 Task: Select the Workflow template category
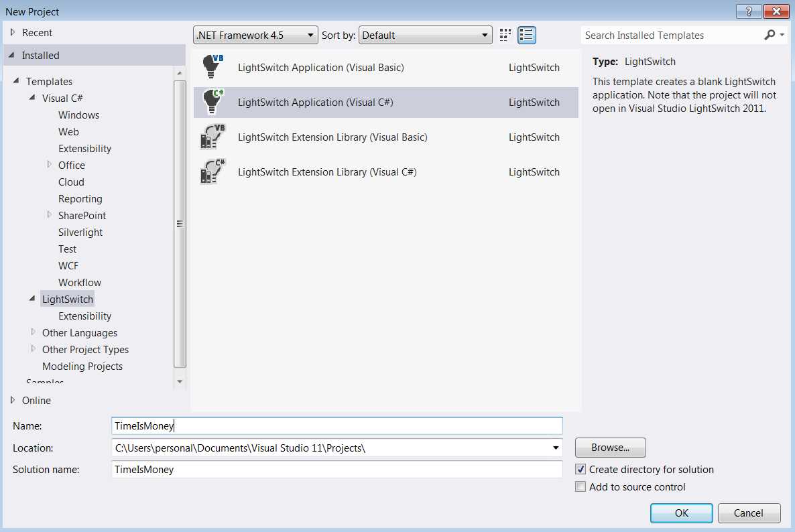coord(80,282)
